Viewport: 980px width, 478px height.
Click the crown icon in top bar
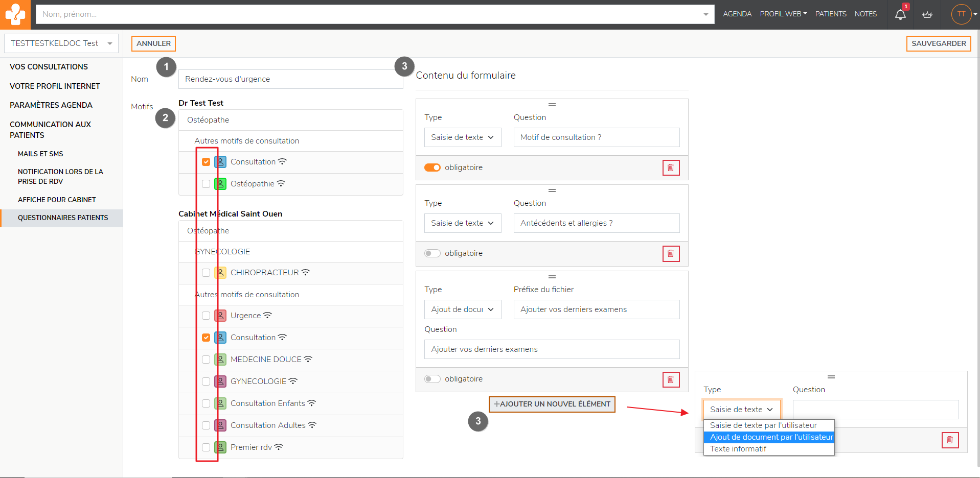[x=927, y=14]
